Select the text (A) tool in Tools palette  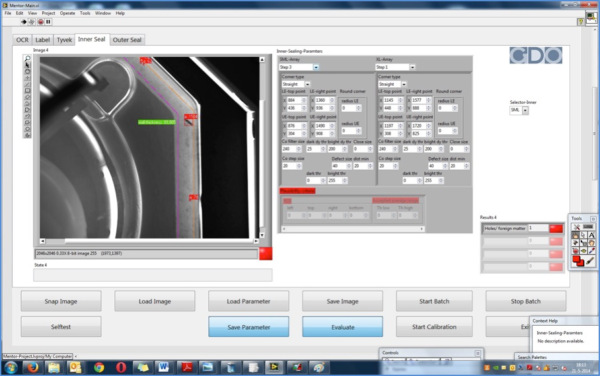tap(591, 235)
